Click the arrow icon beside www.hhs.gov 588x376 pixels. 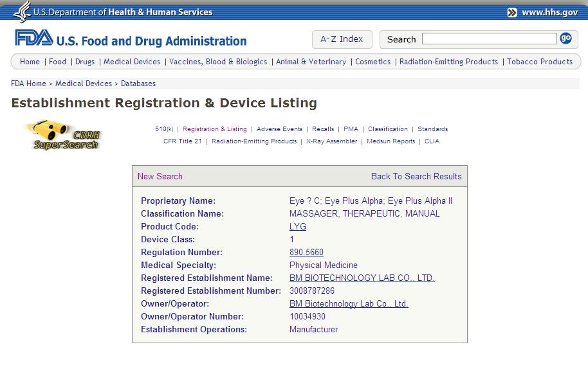(x=512, y=12)
